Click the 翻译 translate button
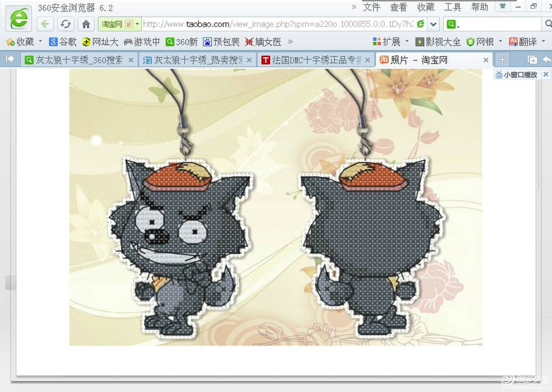552x392 pixels. [523, 42]
